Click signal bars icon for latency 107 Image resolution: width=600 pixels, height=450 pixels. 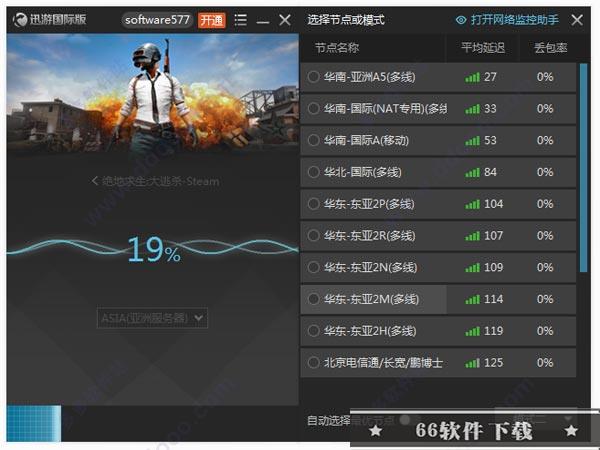point(473,236)
